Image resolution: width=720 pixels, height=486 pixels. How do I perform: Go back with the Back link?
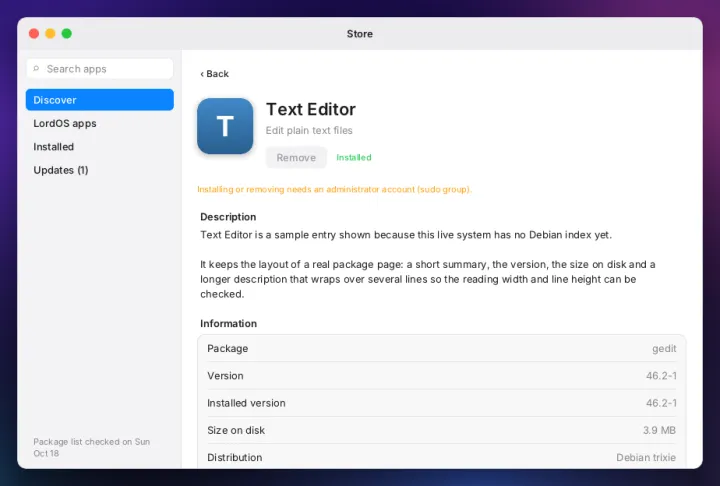point(214,74)
